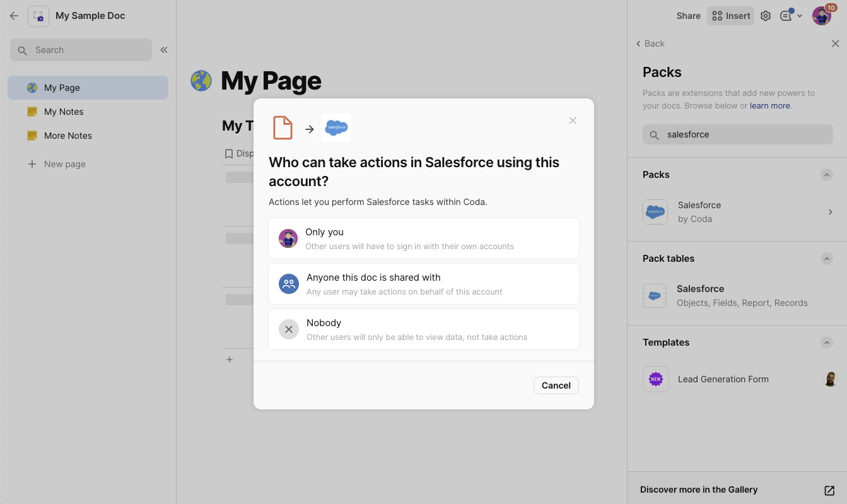Open the My Notes page
847x504 pixels.
coord(64,112)
